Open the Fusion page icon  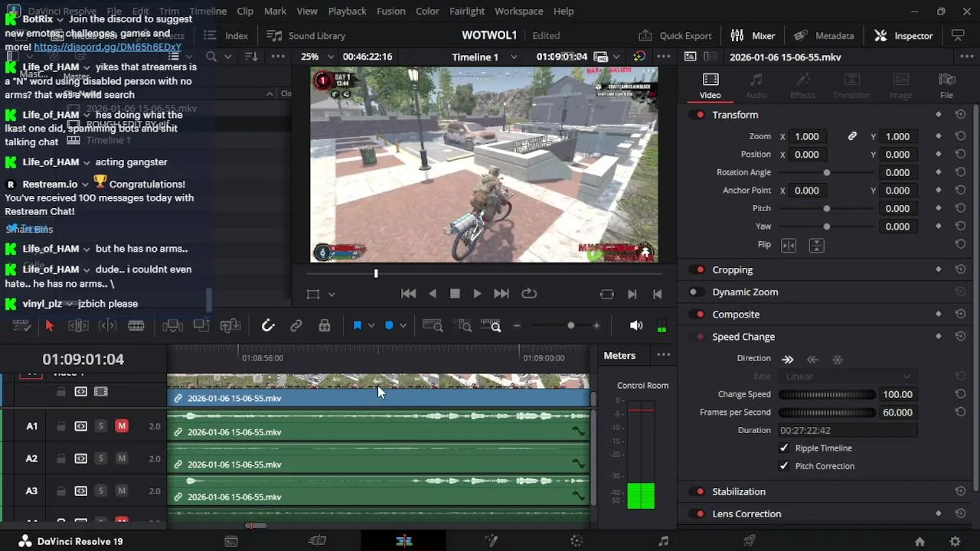[x=491, y=541]
